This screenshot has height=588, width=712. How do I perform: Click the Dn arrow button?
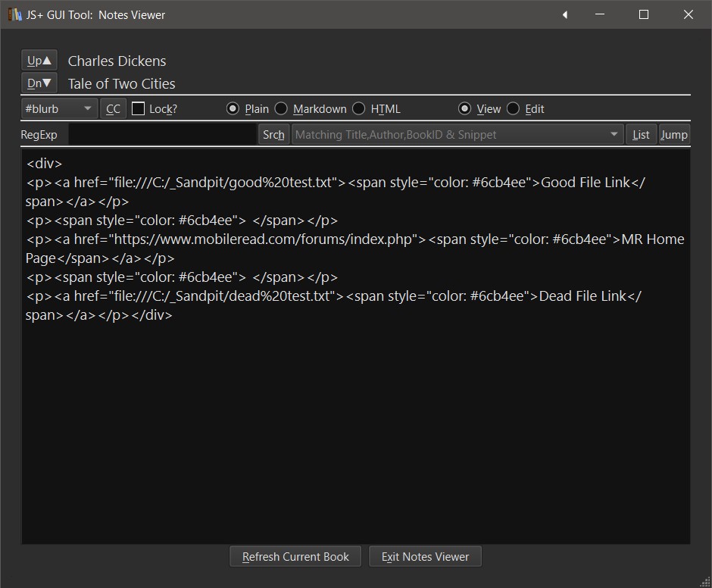tap(39, 83)
